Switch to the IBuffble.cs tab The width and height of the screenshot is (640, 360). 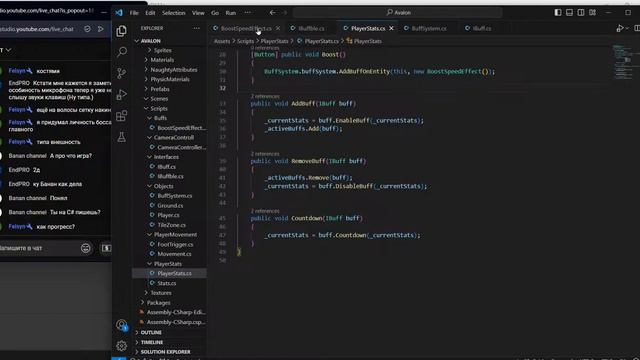click(311, 28)
